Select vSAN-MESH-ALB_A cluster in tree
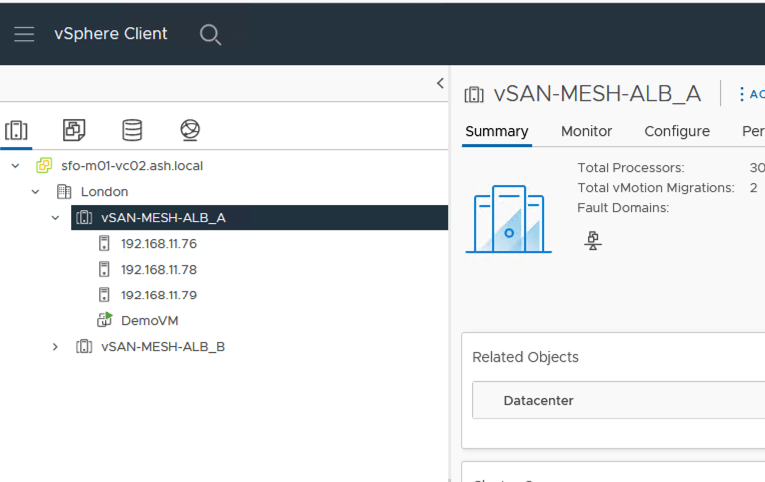The image size is (765, 482). [x=163, y=218]
